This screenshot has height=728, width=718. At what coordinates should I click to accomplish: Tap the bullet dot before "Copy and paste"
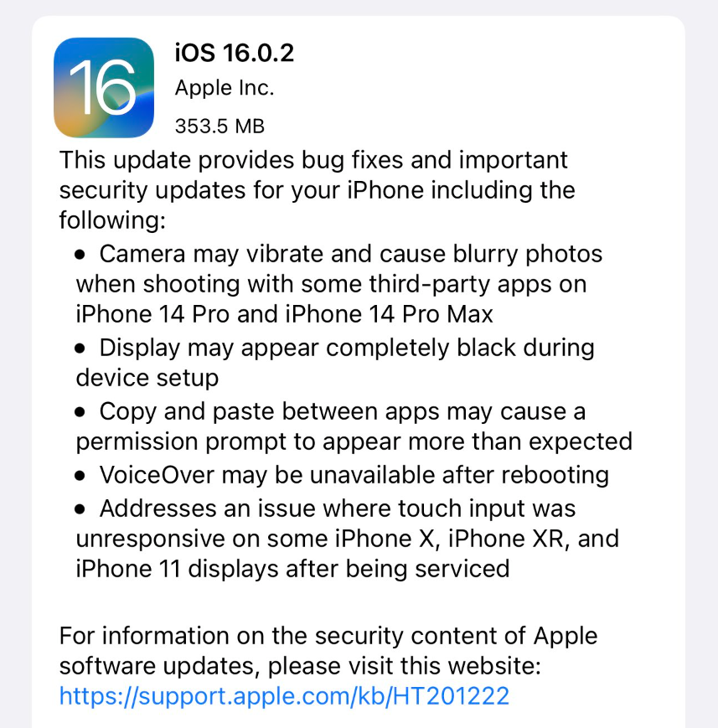(x=80, y=412)
